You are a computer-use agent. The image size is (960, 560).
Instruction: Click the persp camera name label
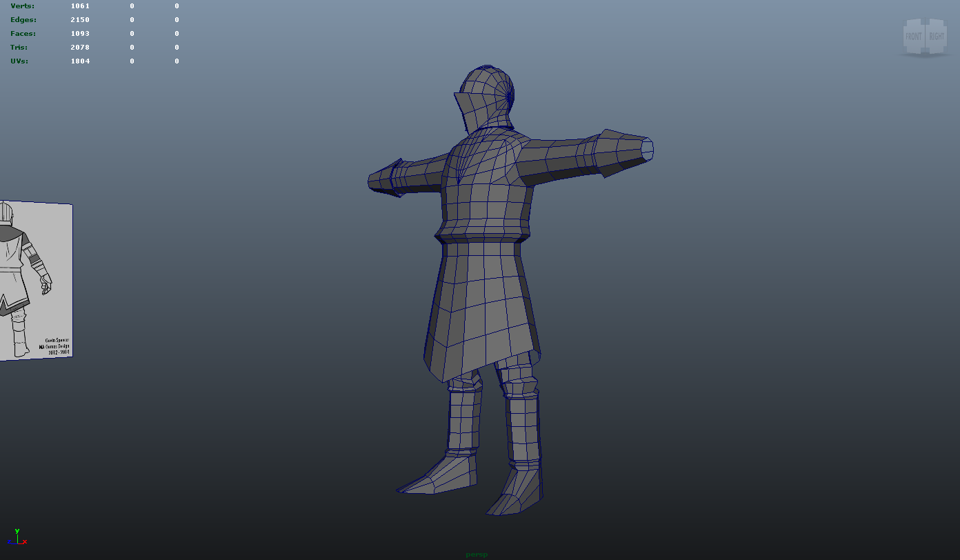(477, 554)
